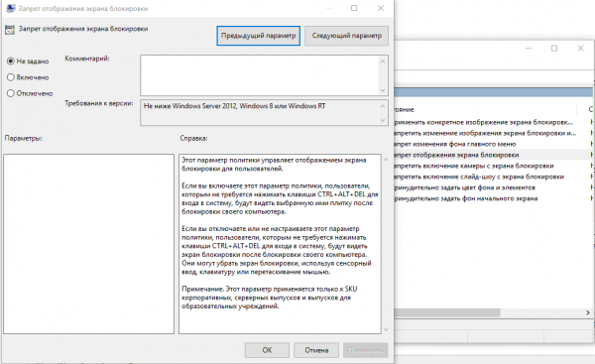Select the "Не задано" radio option

(x=28, y=61)
